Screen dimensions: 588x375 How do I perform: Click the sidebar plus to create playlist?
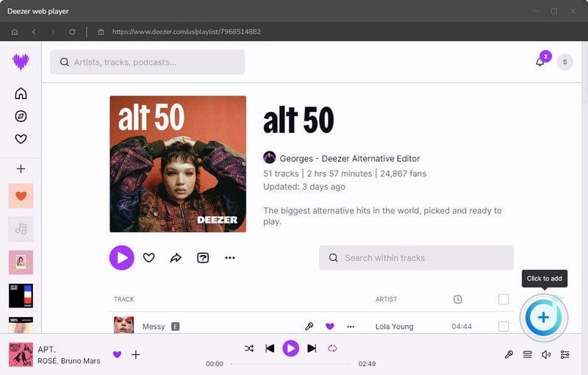21,169
